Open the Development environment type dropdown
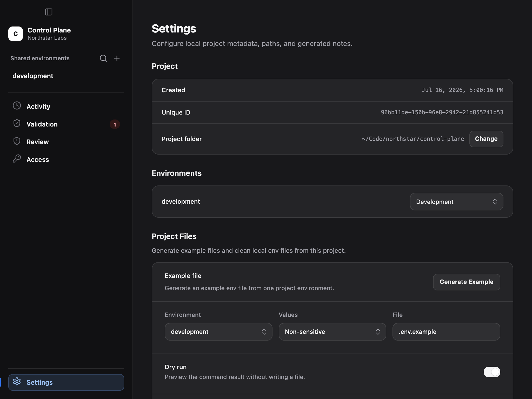Viewport: 532px width, 399px height. pos(456,202)
